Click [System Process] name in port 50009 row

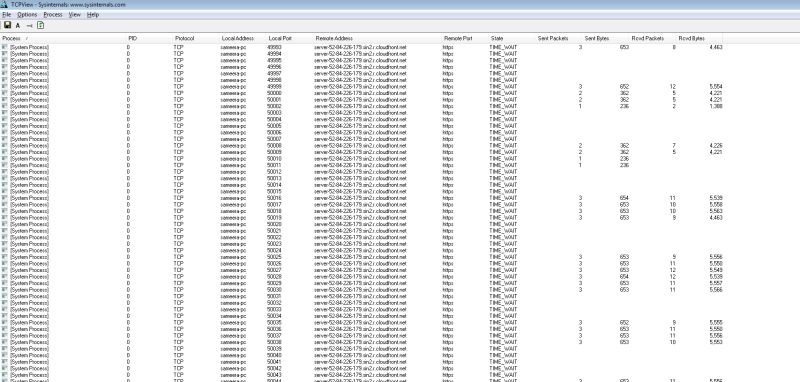point(30,152)
